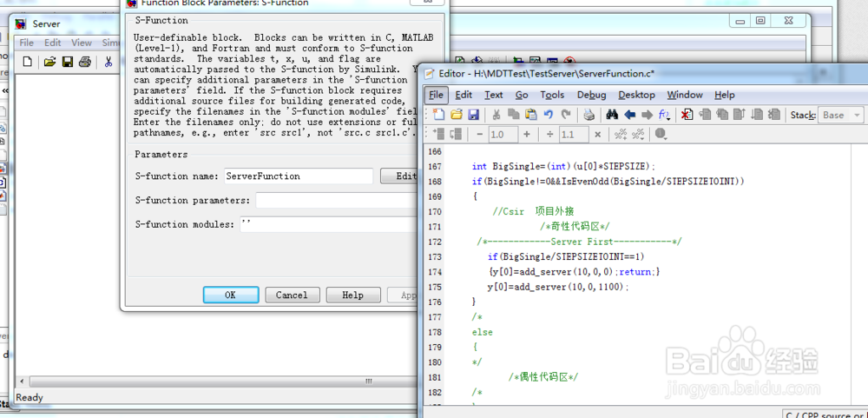Click Save disk icon in Server toolbar
Screen dimensions: 868x418
(68, 62)
